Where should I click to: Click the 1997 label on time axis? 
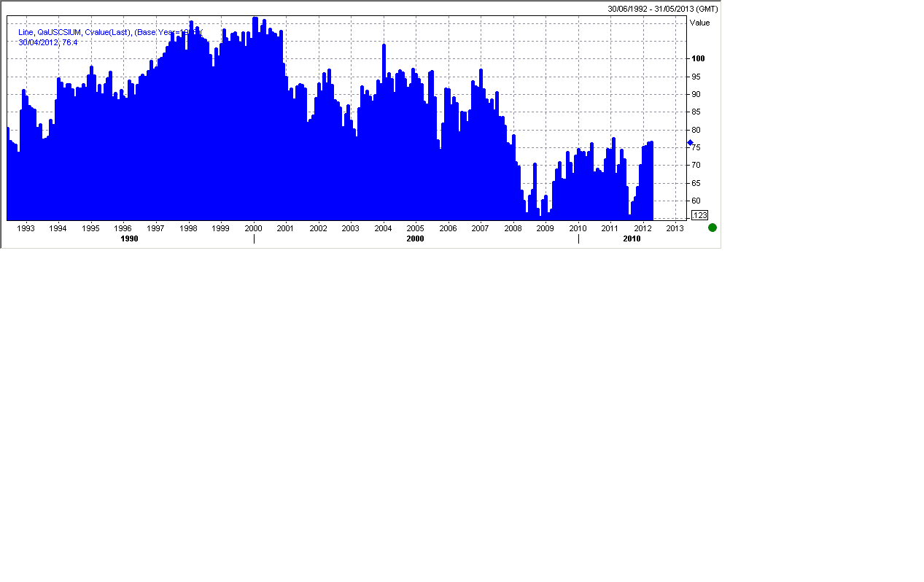(155, 228)
